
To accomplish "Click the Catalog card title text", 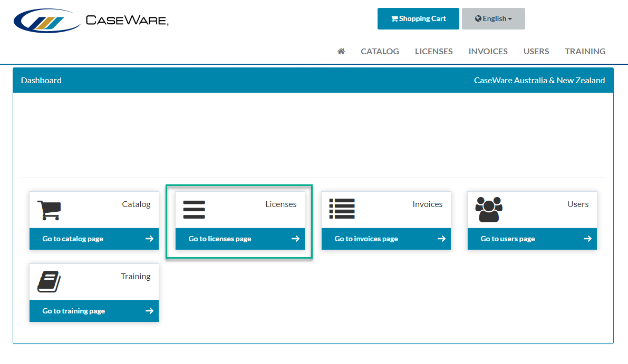I will coord(136,204).
